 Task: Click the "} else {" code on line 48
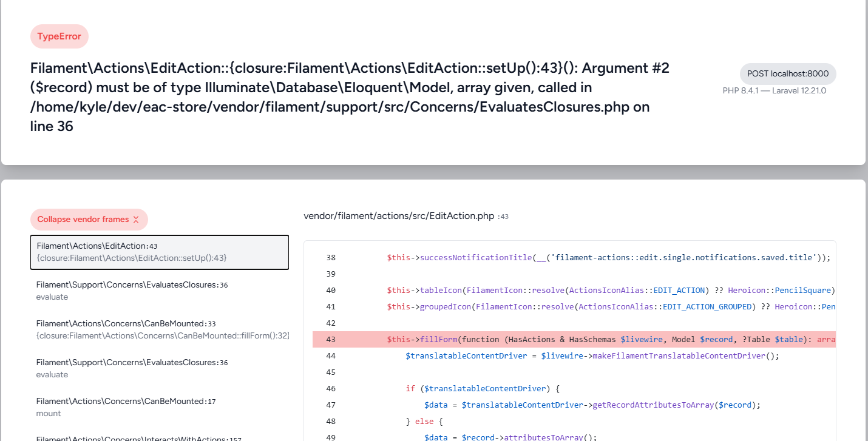424,422
